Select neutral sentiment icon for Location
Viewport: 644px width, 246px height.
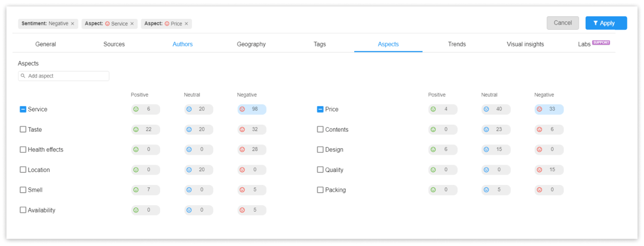point(189,170)
